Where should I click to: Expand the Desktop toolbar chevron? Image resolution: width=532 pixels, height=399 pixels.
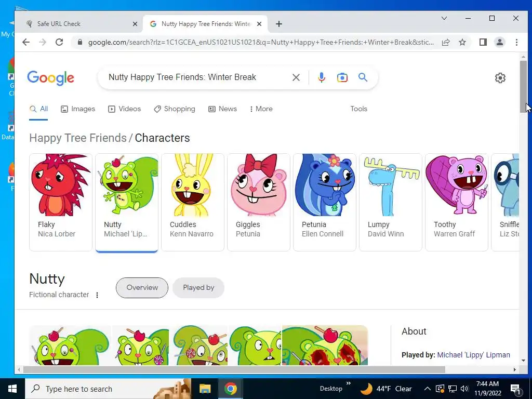point(348,383)
